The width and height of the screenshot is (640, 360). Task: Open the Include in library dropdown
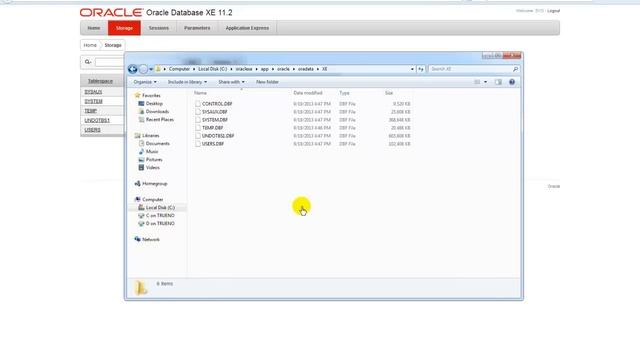(187, 82)
